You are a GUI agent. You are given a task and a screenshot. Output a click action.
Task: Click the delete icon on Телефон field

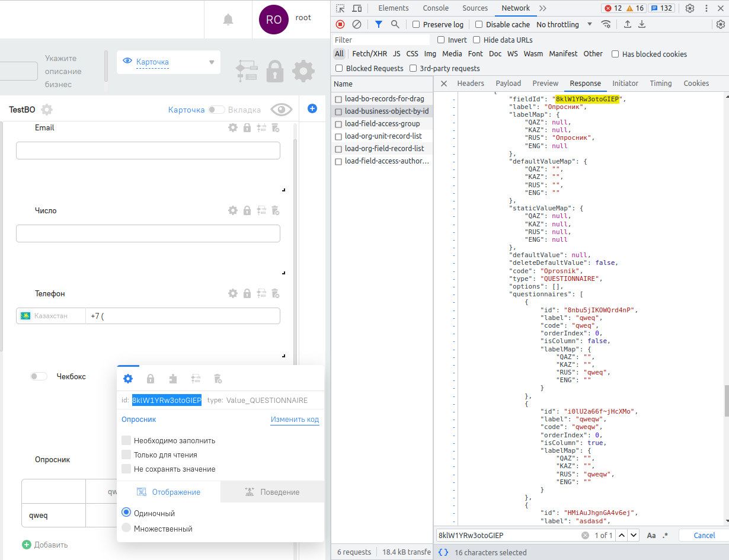tap(275, 293)
